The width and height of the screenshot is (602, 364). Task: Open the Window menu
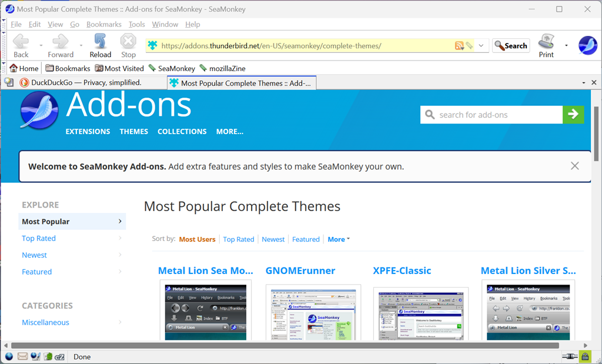tap(165, 24)
